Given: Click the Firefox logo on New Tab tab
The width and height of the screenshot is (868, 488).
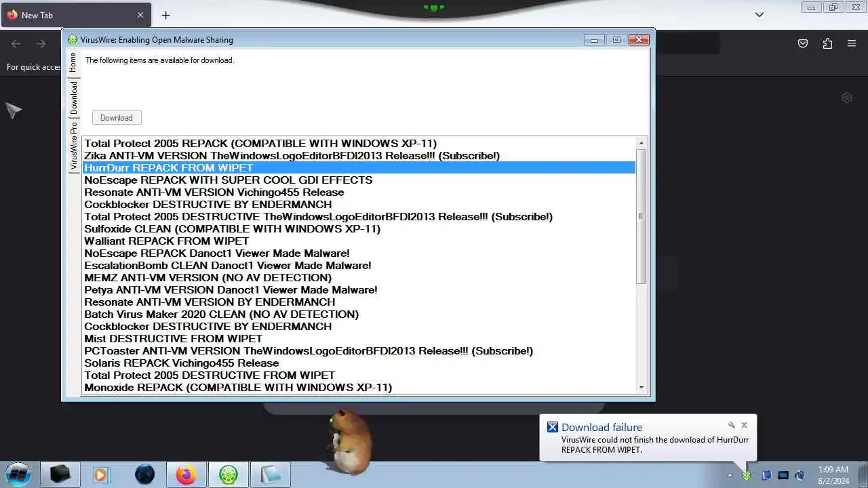Looking at the screenshot, I should click(x=12, y=15).
